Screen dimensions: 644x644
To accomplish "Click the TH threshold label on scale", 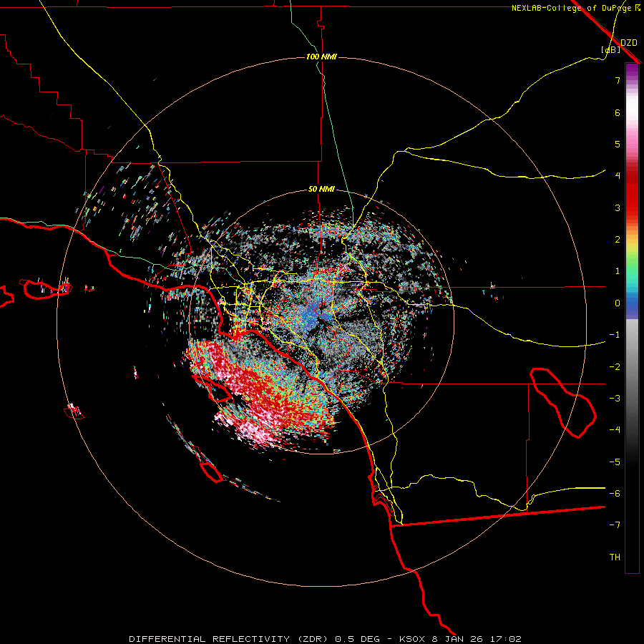I will tap(615, 557).
